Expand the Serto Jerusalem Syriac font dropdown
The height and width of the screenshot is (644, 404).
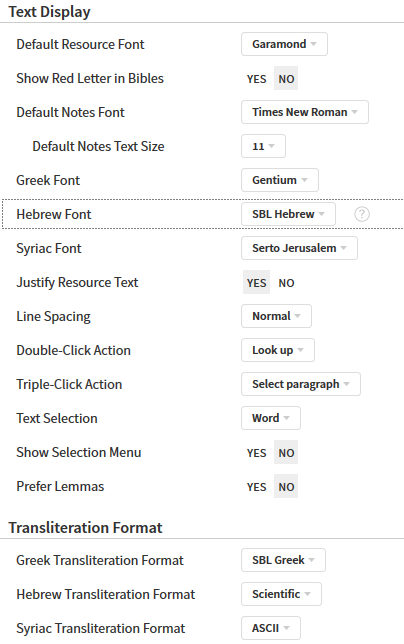click(x=299, y=248)
